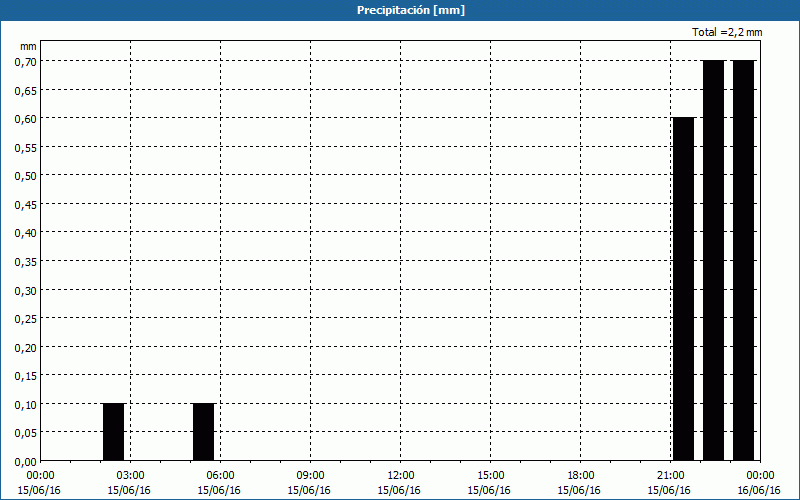
Task: Select the 15:00 time label
Action: 490,476
